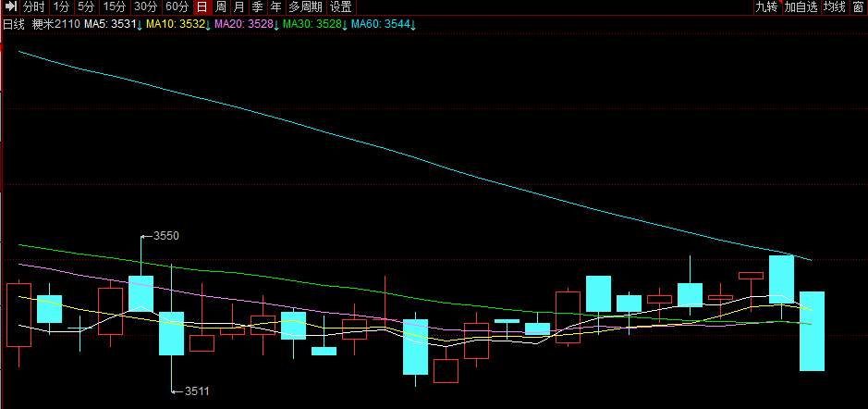Image resolution: width=868 pixels, height=409 pixels.
Task: Select the 60分 period tab
Action: click(177, 7)
